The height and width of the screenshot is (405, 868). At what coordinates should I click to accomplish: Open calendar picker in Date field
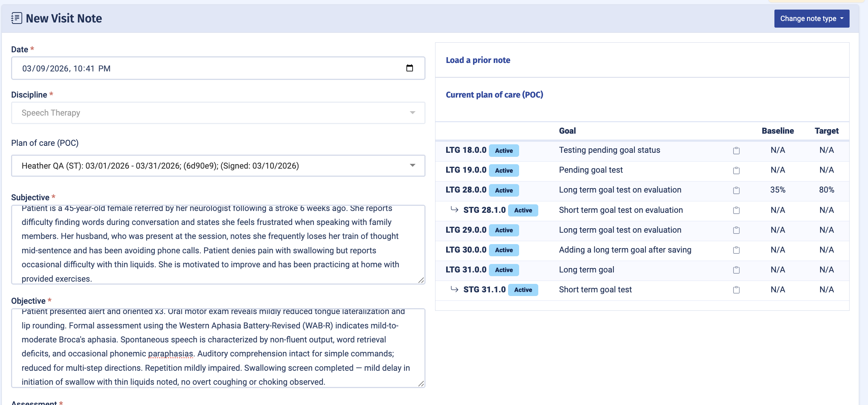coord(409,68)
